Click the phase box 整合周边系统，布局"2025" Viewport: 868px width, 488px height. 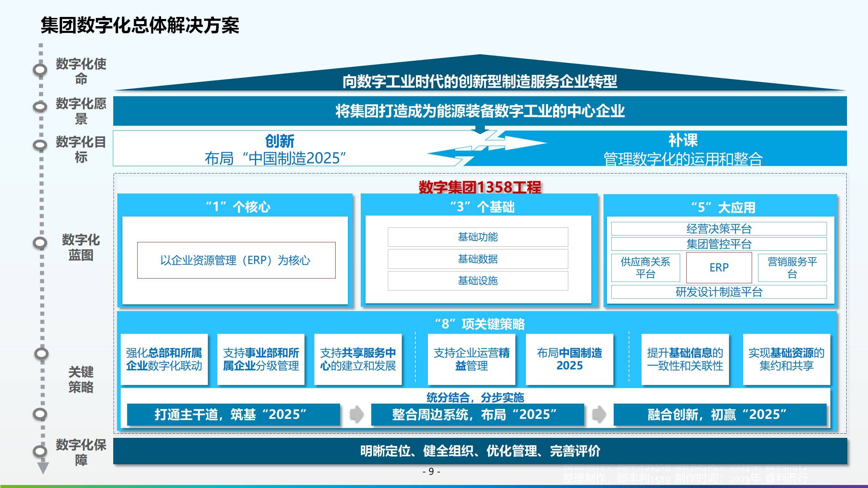tap(477, 414)
